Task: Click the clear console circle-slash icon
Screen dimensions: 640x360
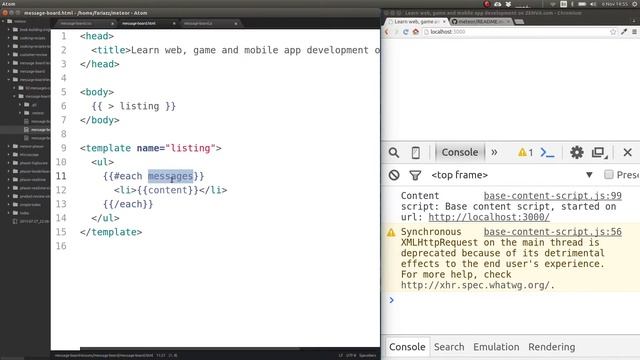Action: [x=394, y=175]
